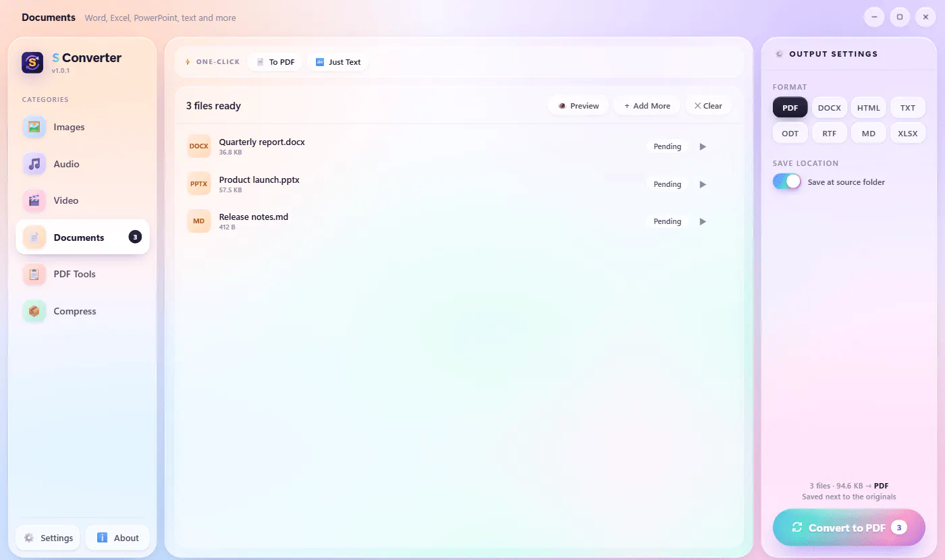945x560 pixels.
Task: Clear the file list
Action: pyautogui.click(x=708, y=106)
